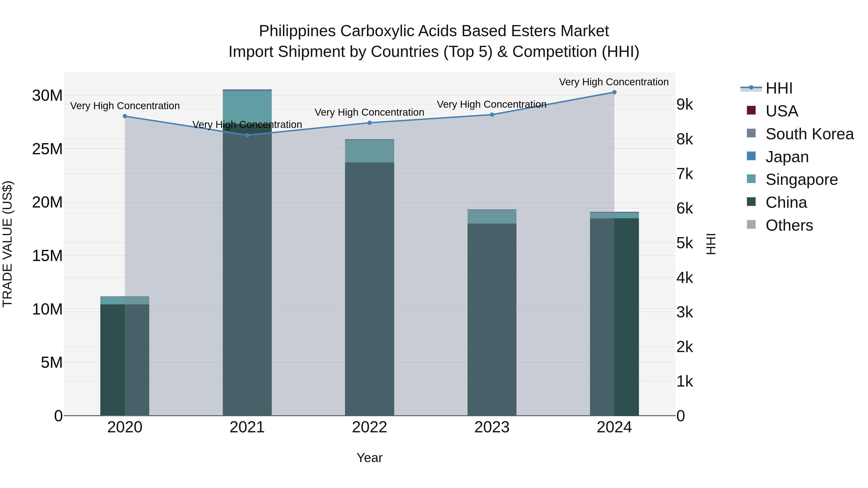Click the 25M tick on trade value axis

pos(47,149)
